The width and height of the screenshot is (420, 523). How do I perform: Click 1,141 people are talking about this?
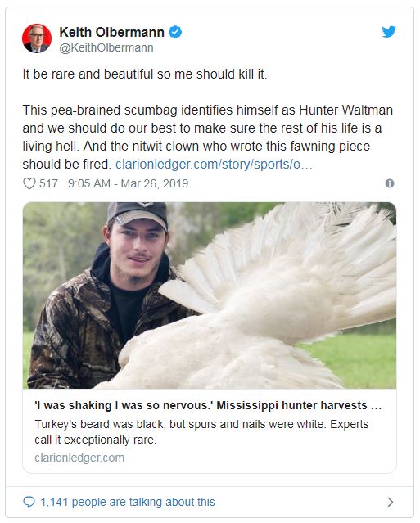[x=128, y=502]
